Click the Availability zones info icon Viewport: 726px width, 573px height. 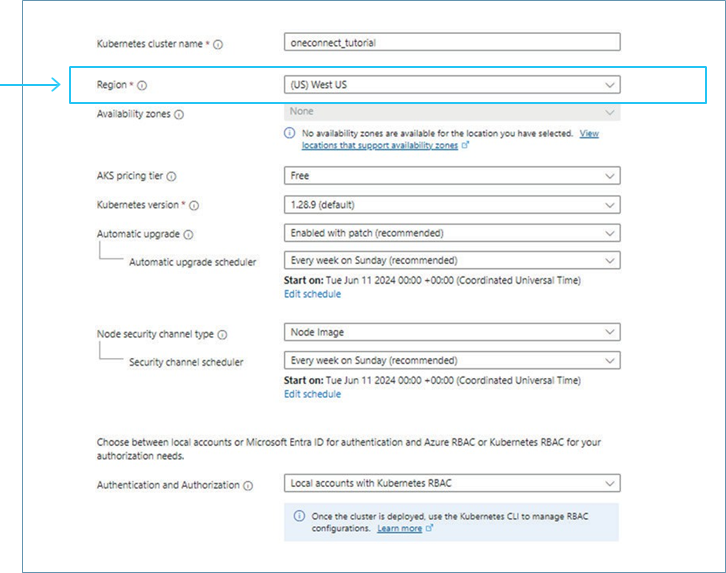tap(179, 115)
